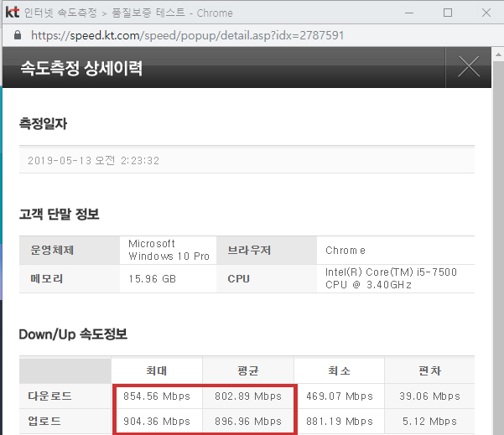Close the Chrome window
Viewport: 504px width, 435px height.
click(x=486, y=13)
